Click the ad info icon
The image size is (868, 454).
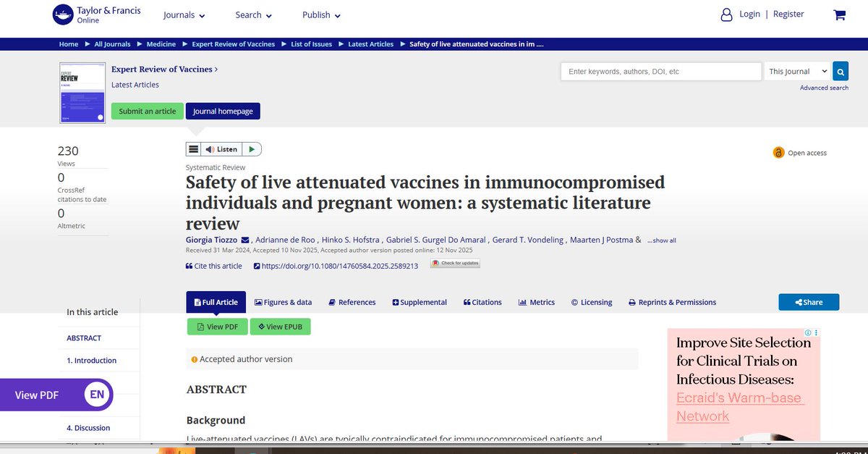pos(808,333)
